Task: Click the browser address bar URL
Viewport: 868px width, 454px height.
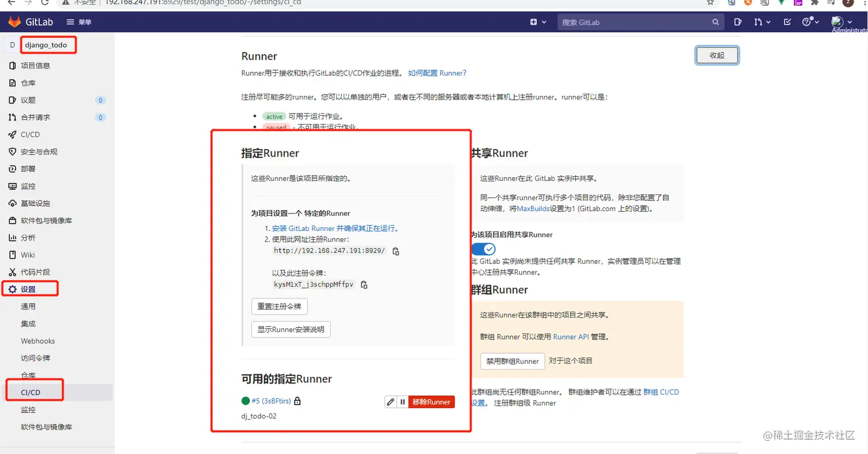Action: click(203, 2)
